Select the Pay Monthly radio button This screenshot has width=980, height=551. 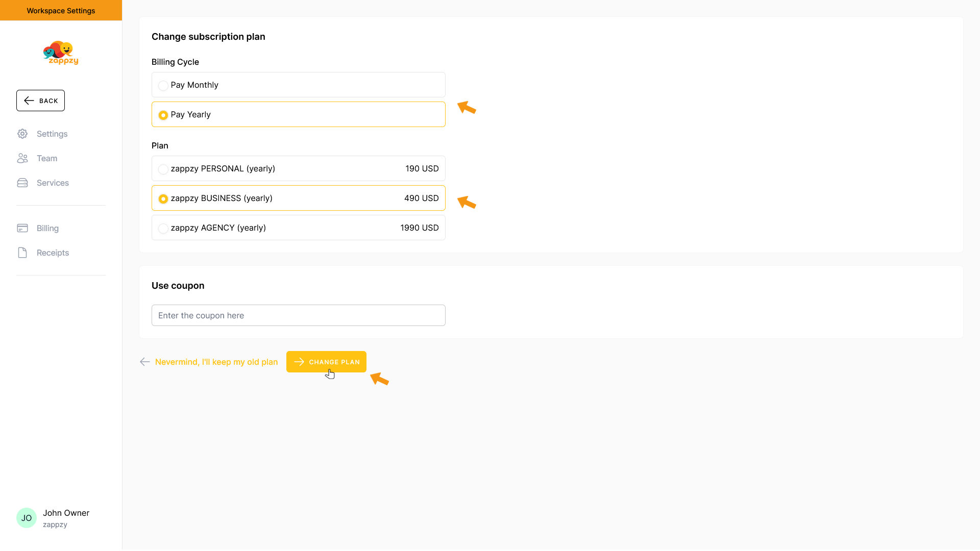(163, 85)
